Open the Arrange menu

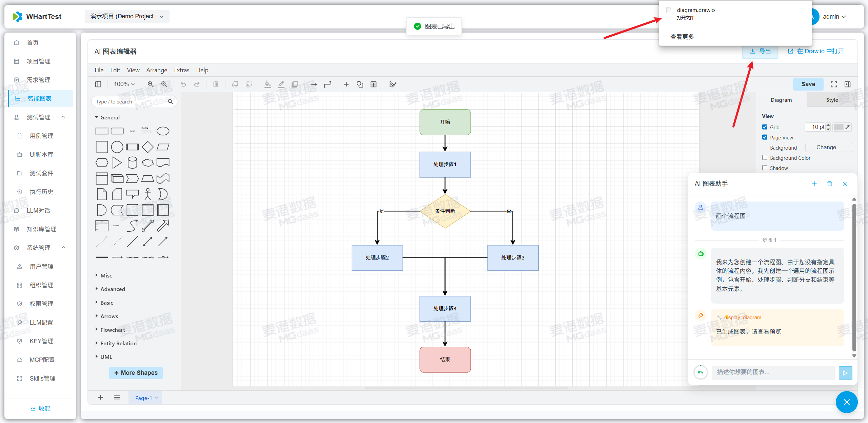point(157,70)
